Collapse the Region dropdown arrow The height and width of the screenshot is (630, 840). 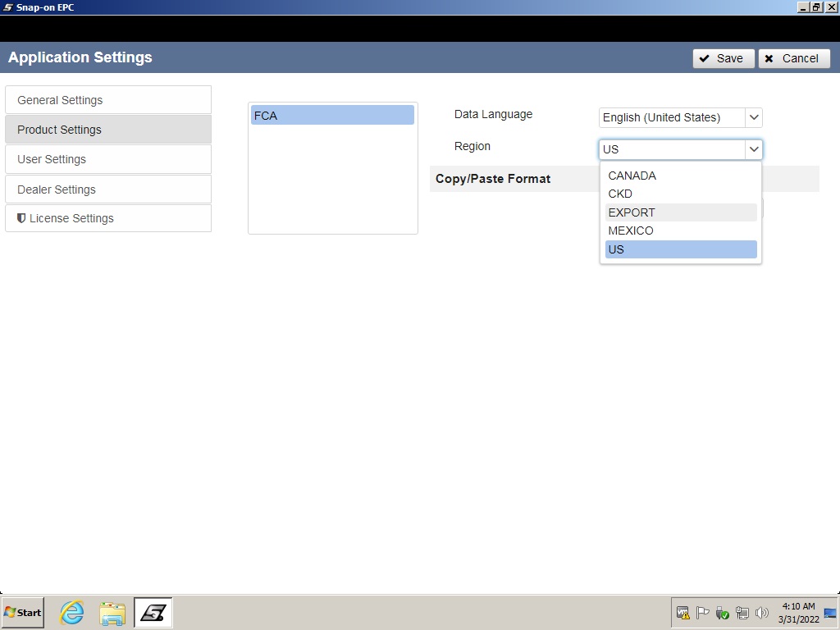[x=754, y=149]
